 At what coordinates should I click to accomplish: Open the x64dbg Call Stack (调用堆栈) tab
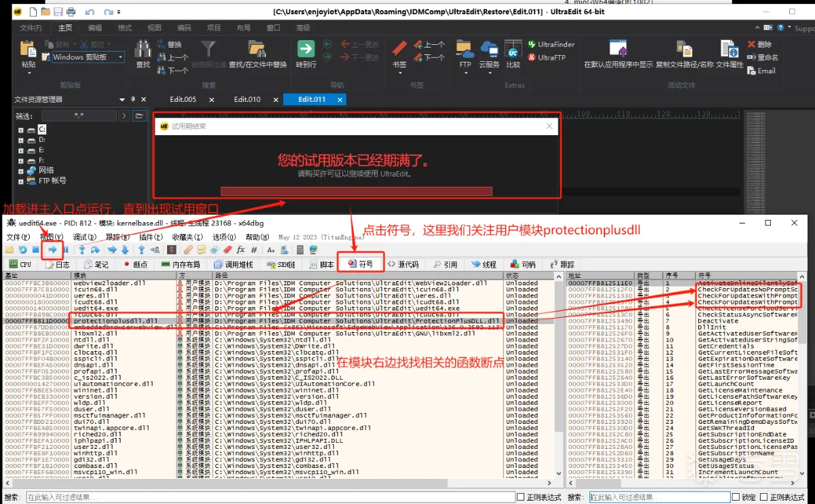(233, 264)
